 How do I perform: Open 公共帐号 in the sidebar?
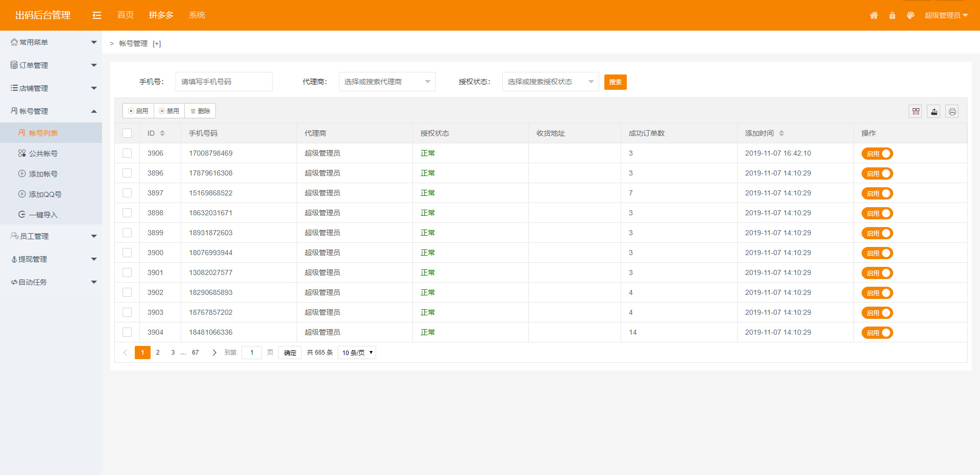tap(43, 154)
